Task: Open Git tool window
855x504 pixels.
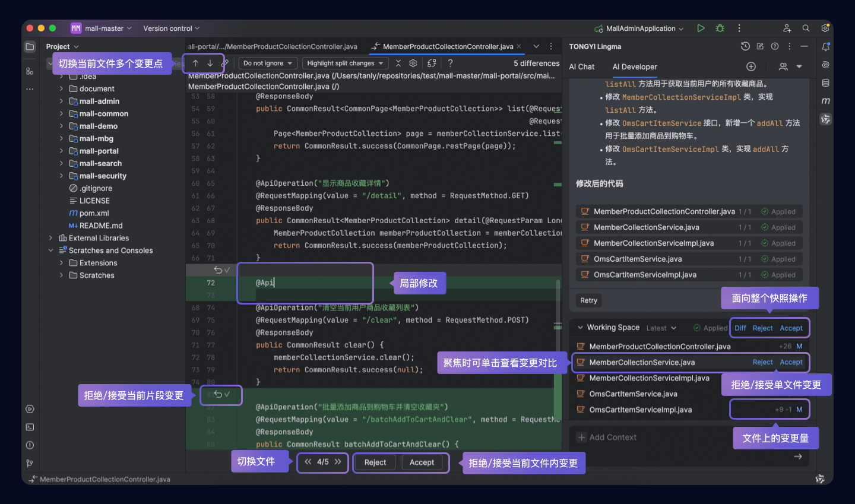Action: tap(30, 464)
